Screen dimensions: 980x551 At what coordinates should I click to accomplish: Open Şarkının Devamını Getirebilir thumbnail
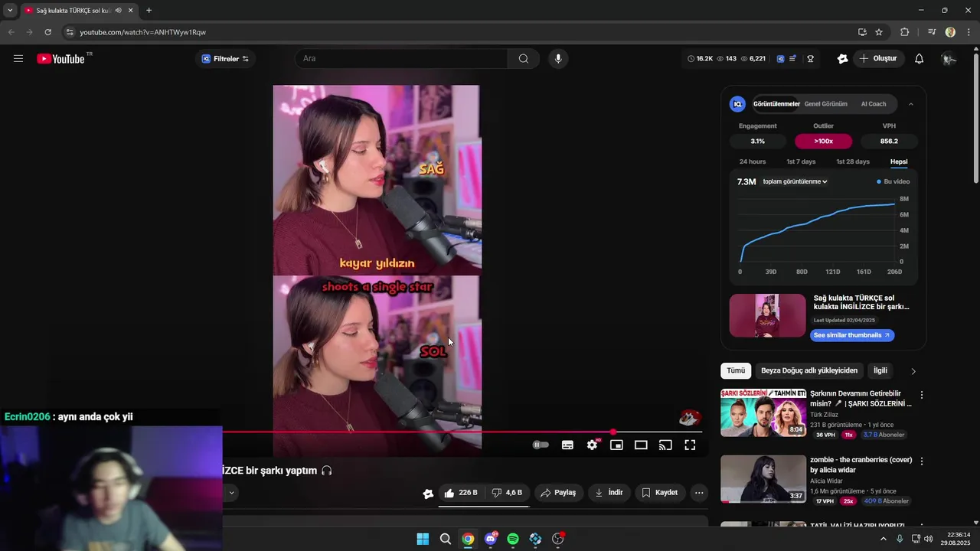point(763,412)
